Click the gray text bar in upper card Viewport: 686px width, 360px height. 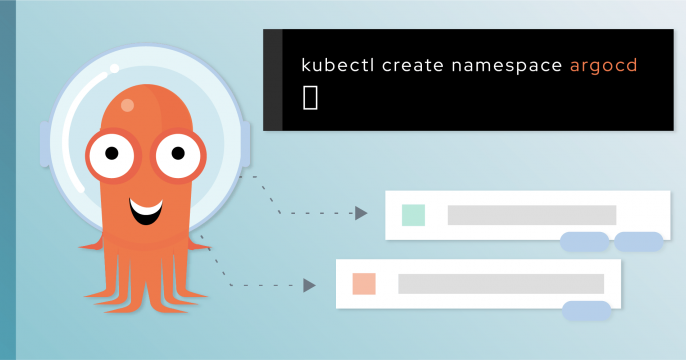point(532,215)
